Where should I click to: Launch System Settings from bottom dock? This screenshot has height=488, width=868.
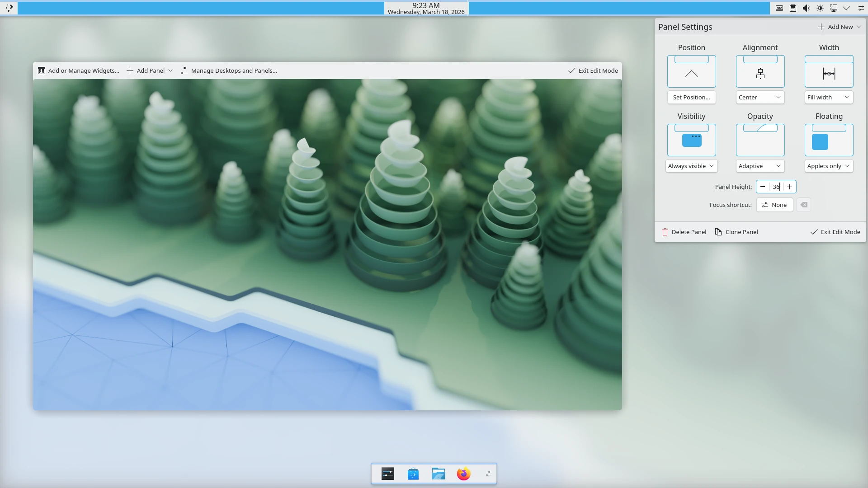tap(388, 474)
